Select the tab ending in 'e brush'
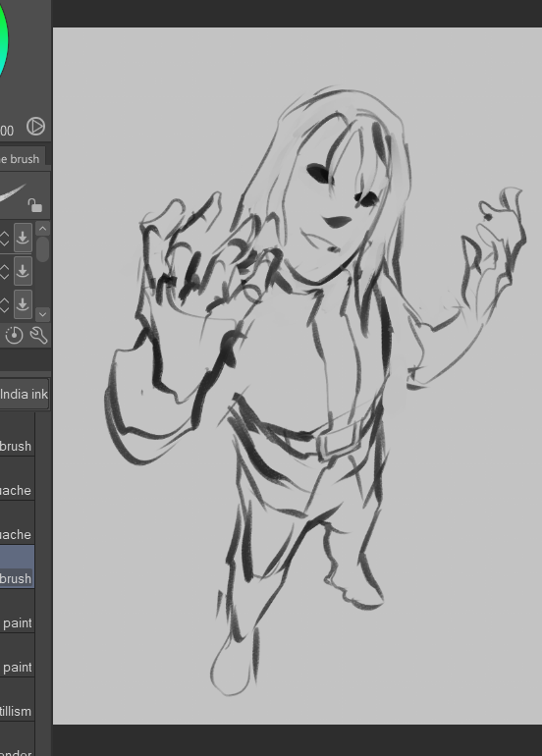This screenshot has width=542, height=756. click(22, 159)
